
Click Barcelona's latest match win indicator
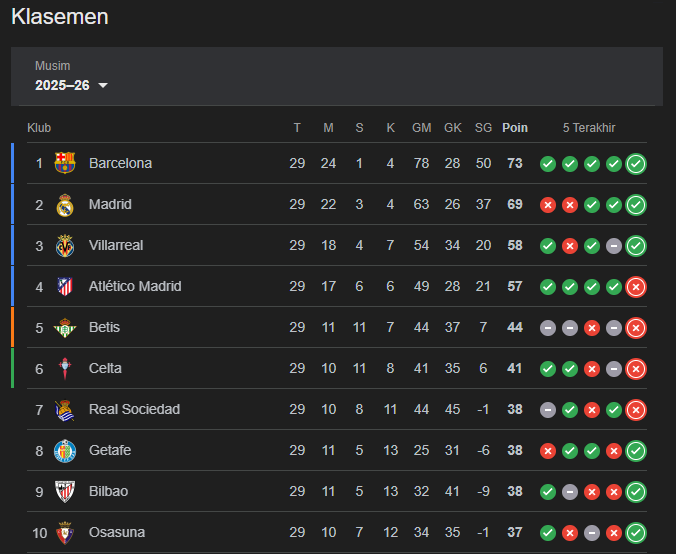click(x=636, y=164)
